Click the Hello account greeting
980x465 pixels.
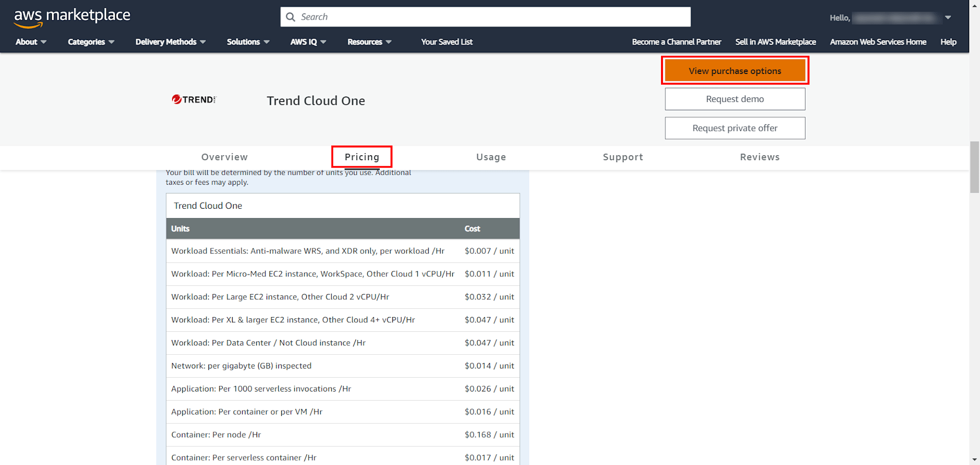point(840,18)
